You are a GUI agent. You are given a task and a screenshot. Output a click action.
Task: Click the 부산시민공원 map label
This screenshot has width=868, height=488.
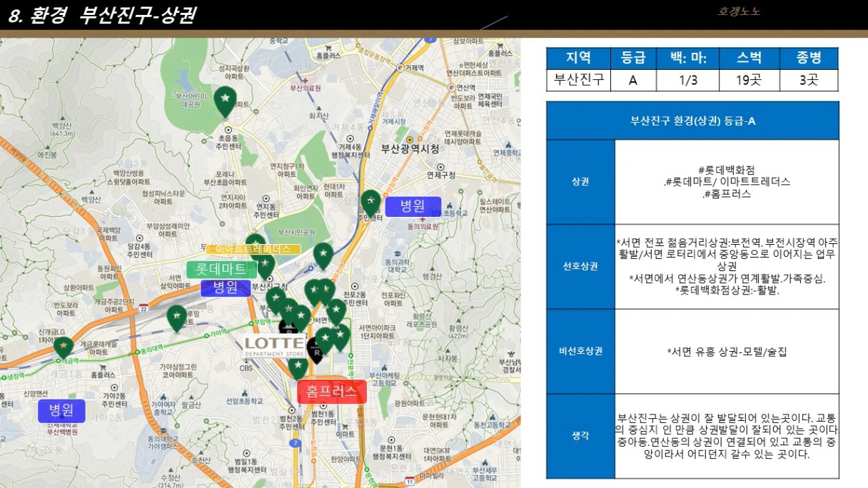(296, 232)
